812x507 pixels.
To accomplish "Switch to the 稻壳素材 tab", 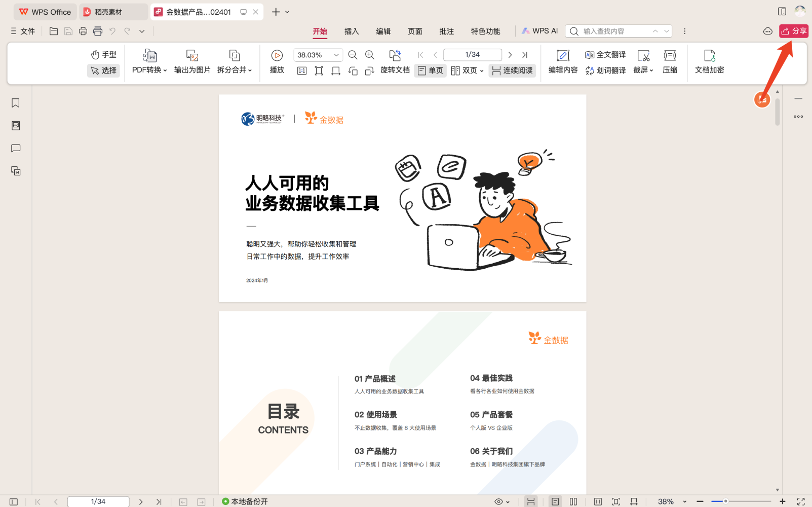I will tap(113, 12).
